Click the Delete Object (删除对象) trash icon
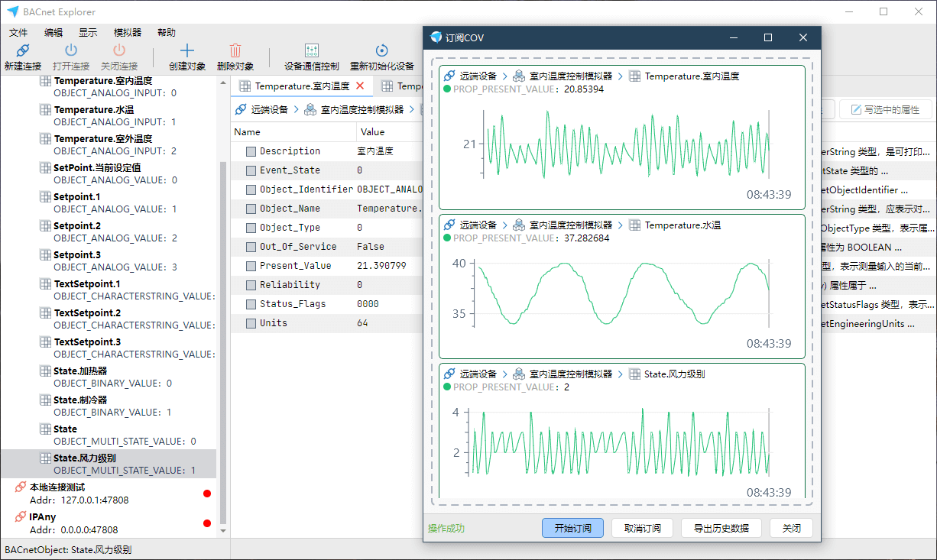Image resolution: width=937 pixels, height=560 pixels. point(235,51)
